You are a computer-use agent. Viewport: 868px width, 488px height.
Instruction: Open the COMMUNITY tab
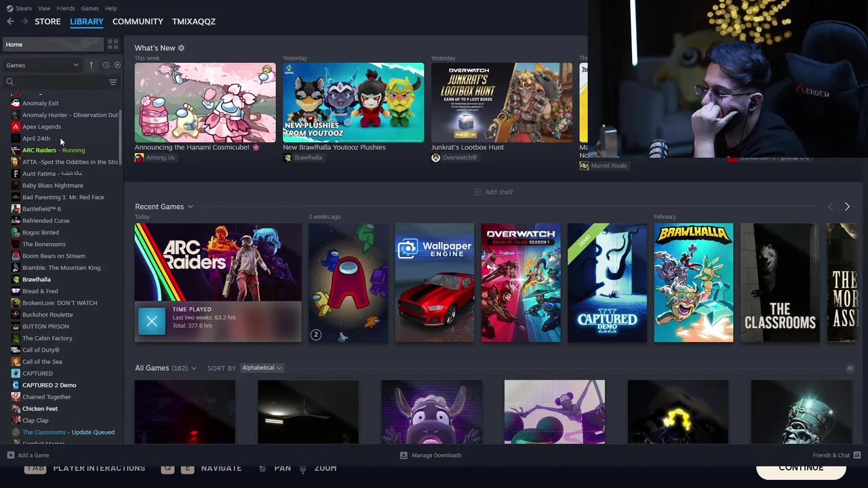click(x=138, y=22)
